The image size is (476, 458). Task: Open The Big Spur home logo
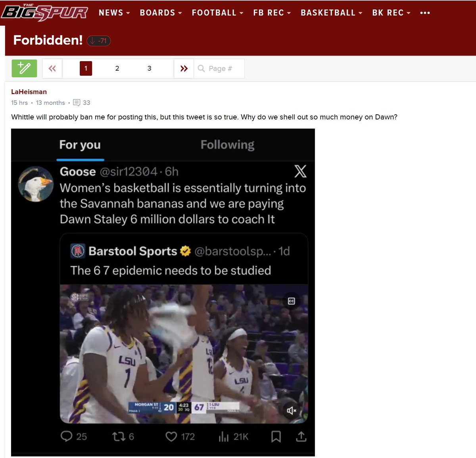pos(44,12)
